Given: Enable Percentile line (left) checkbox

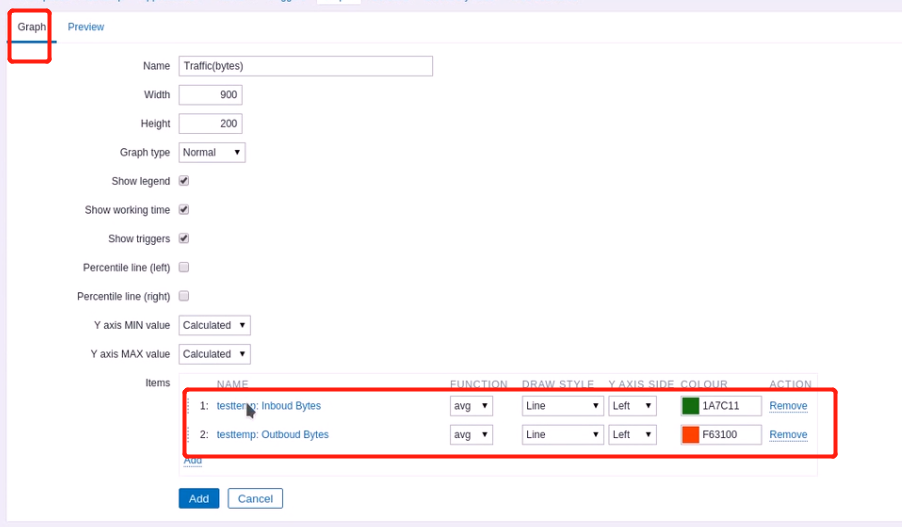Looking at the screenshot, I should pyautogui.click(x=184, y=267).
